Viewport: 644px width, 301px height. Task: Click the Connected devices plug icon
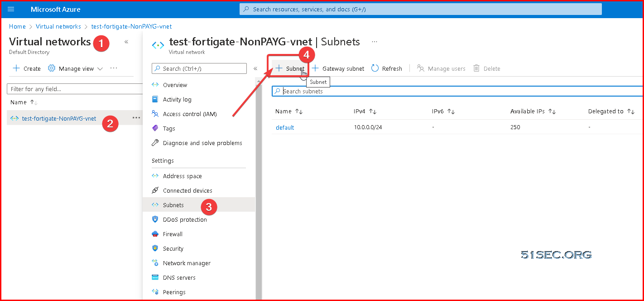(155, 190)
